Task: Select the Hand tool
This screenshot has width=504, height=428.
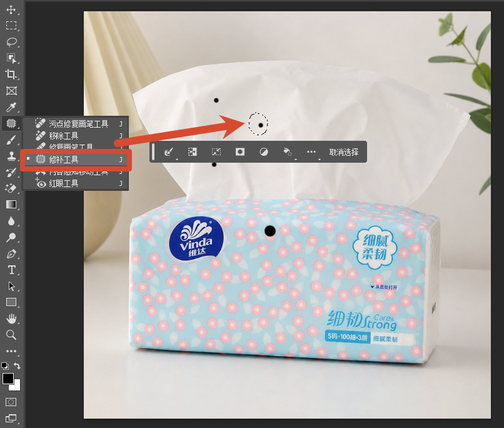Action: 11,318
